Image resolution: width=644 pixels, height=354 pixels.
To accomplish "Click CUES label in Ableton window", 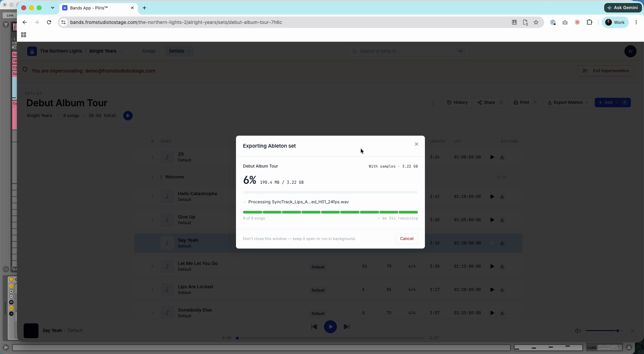I will point(592,348).
